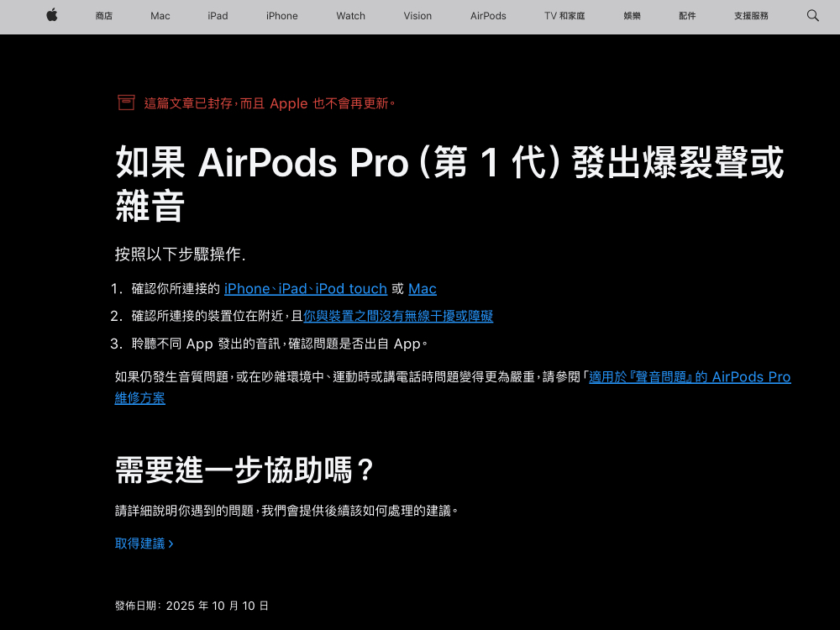
Task: Go to iPhone in top navigation
Action: point(281,16)
